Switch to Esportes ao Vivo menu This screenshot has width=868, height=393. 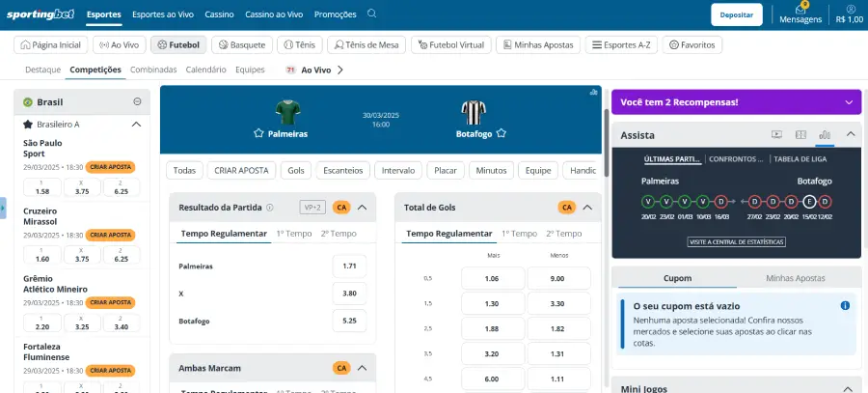[163, 14]
